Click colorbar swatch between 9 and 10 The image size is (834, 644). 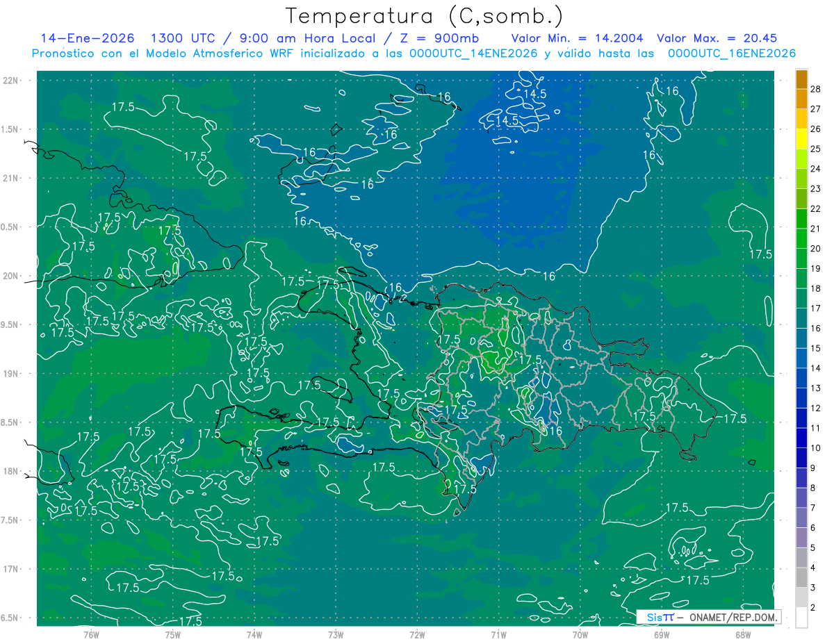tap(801, 458)
